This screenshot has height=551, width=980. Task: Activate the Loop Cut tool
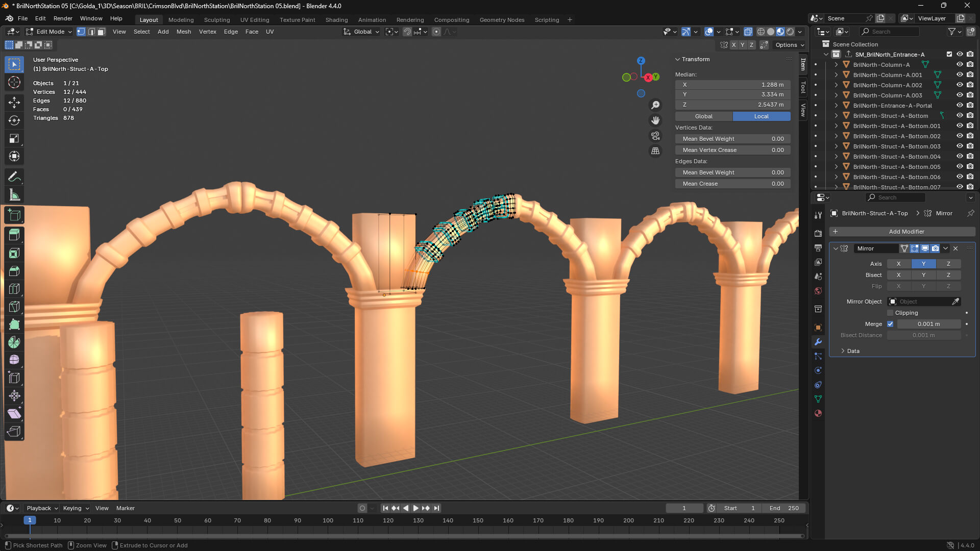(x=14, y=289)
